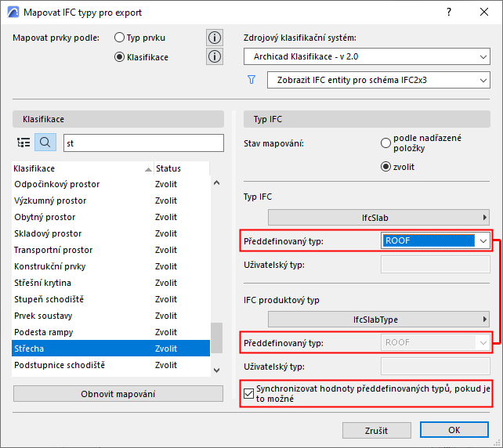The image size is (503, 448).
Task: Click info icon next to Typ prvku
Action: (x=215, y=38)
